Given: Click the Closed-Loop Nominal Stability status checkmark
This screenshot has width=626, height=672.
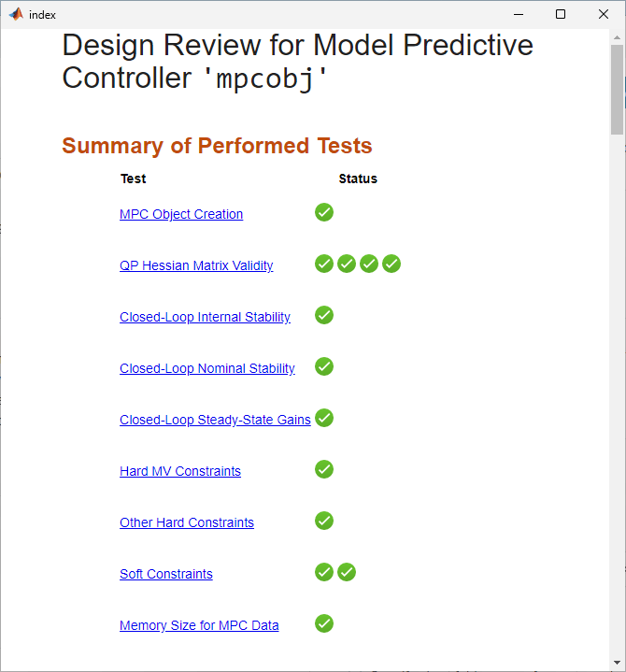Looking at the screenshot, I should [324, 366].
